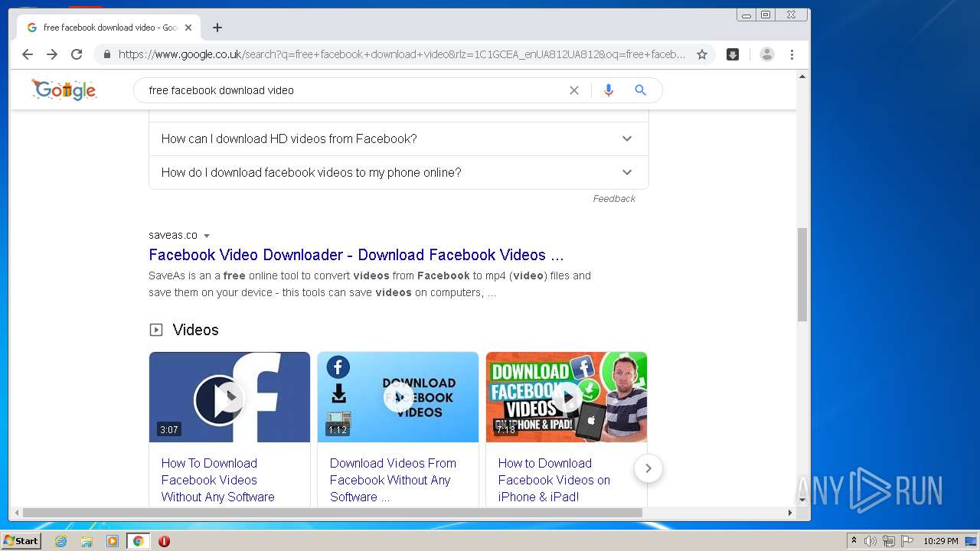Send Feedback on the questions box
Screen dimensions: 980x551
coord(614,198)
